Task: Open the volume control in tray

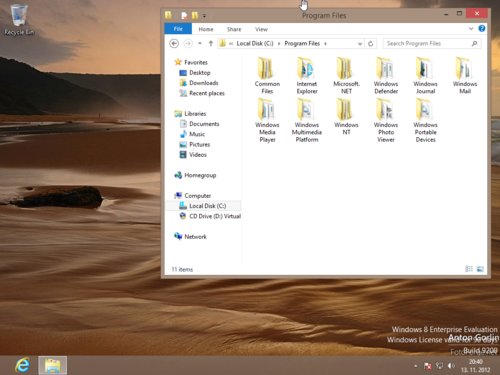Action: point(451,366)
